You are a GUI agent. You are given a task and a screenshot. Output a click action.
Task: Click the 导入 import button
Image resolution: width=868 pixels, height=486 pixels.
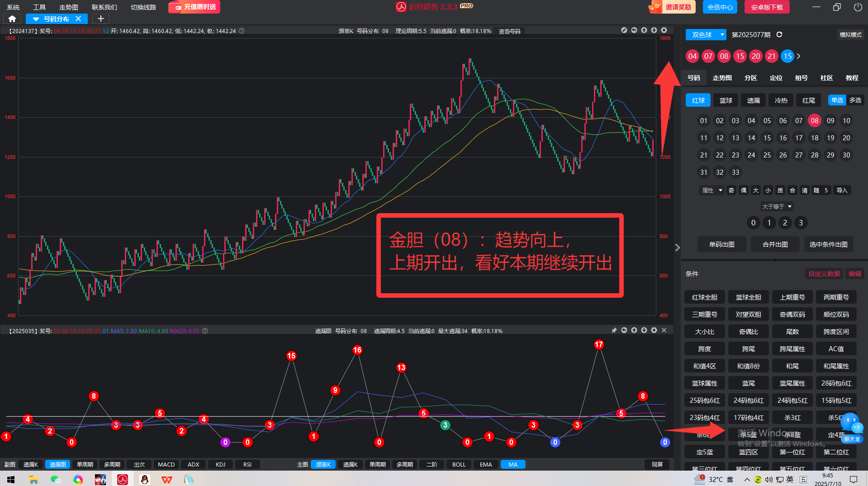click(x=842, y=190)
